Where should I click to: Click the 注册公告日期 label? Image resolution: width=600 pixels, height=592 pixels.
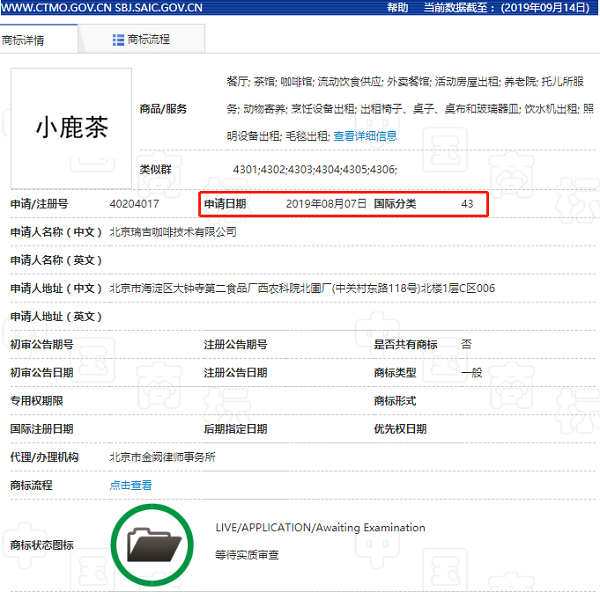[235, 372]
